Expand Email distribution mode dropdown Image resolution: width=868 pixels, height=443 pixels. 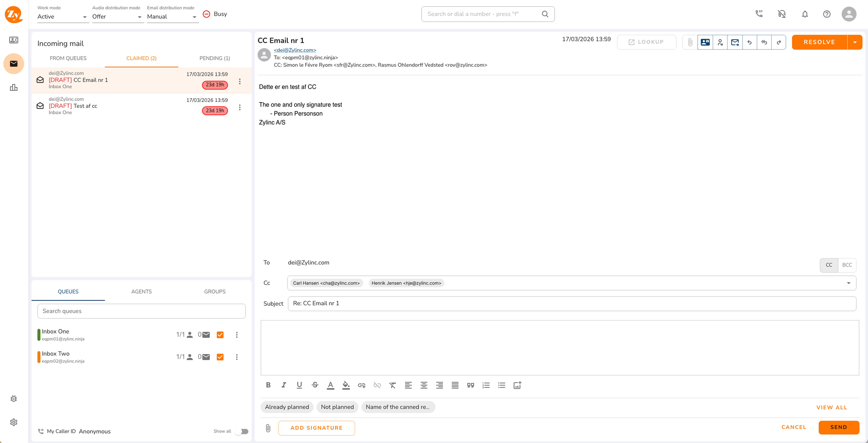(x=172, y=16)
